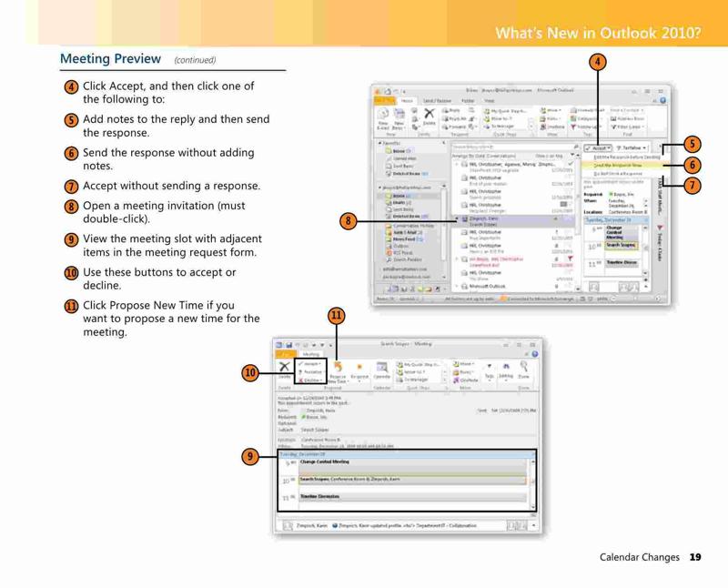The height and width of the screenshot is (588, 728).
Task: Choose Send the Response Now
Action: click(x=623, y=165)
